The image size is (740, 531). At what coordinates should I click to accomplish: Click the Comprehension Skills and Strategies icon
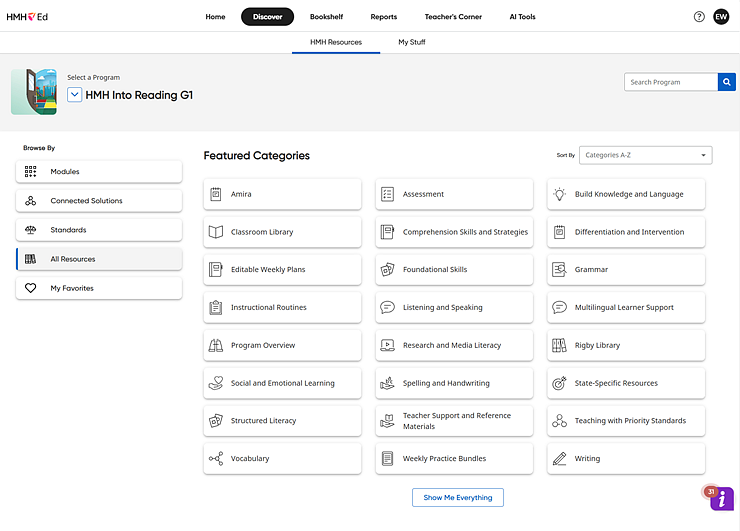[387, 232]
